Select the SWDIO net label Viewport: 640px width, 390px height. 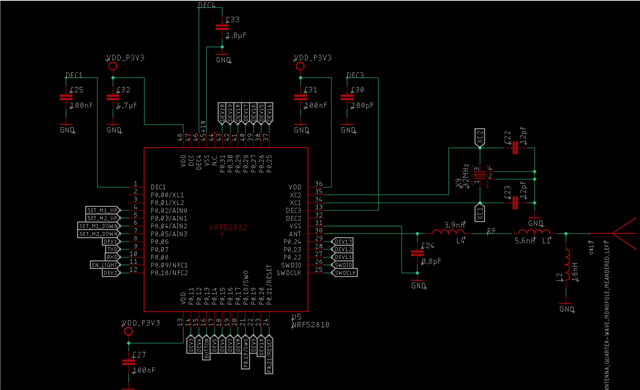[342, 265]
